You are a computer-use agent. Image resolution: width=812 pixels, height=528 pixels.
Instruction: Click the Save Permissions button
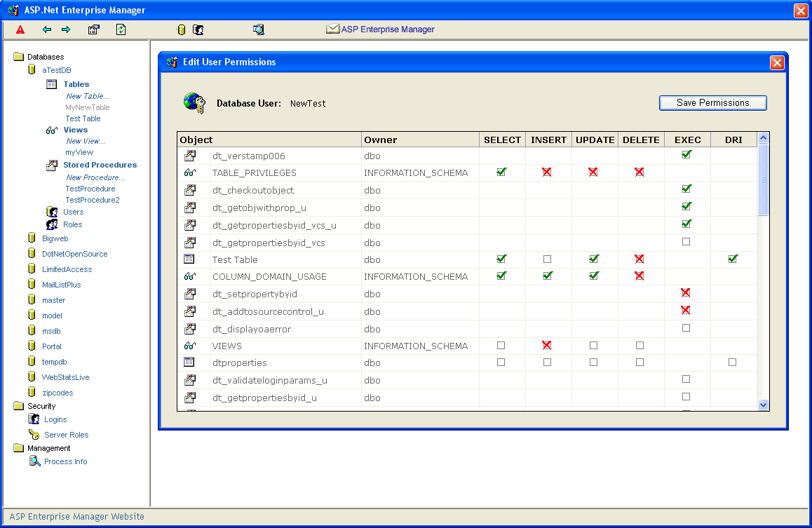(712, 102)
